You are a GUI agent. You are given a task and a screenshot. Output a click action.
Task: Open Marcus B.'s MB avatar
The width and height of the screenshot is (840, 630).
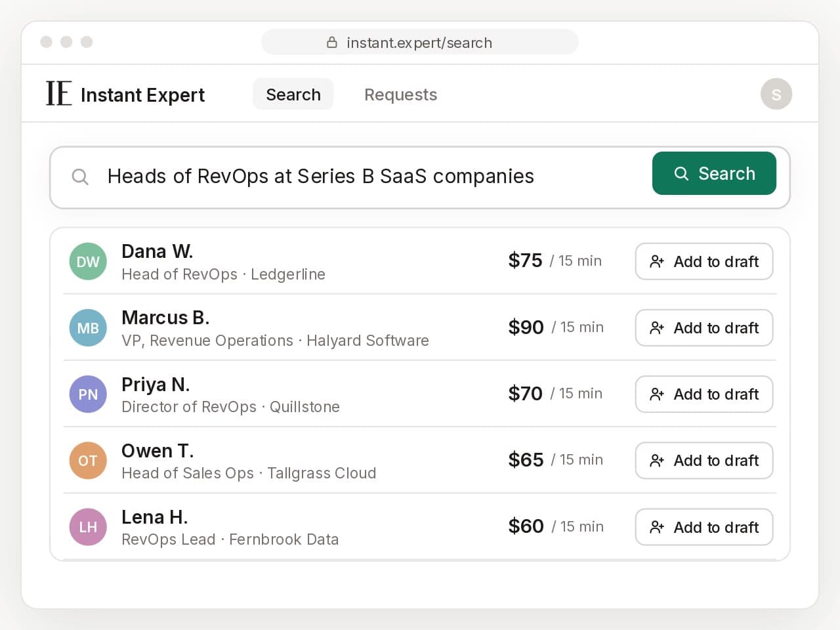(x=88, y=328)
